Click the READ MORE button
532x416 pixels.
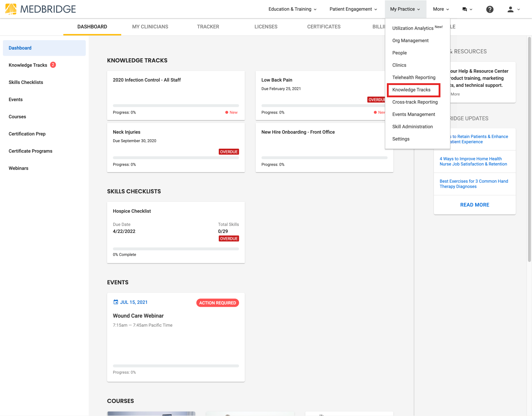click(474, 205)
